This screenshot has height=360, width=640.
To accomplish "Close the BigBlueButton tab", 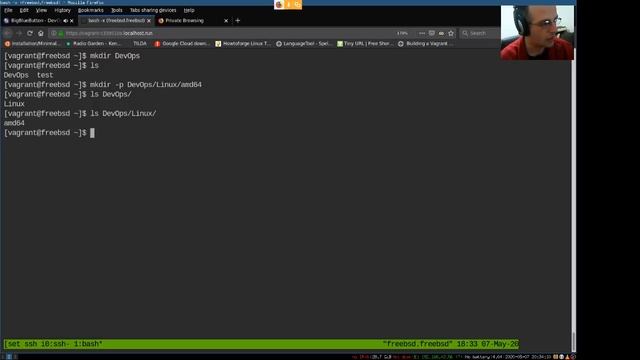I will pyautogui.click(x=72, y=21).
